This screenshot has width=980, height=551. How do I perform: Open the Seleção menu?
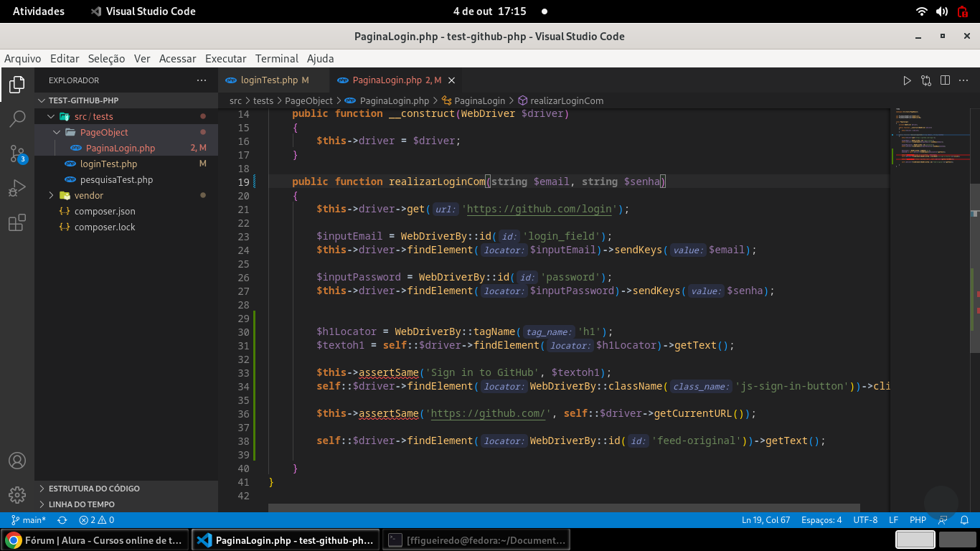click(x=106, y=59)
